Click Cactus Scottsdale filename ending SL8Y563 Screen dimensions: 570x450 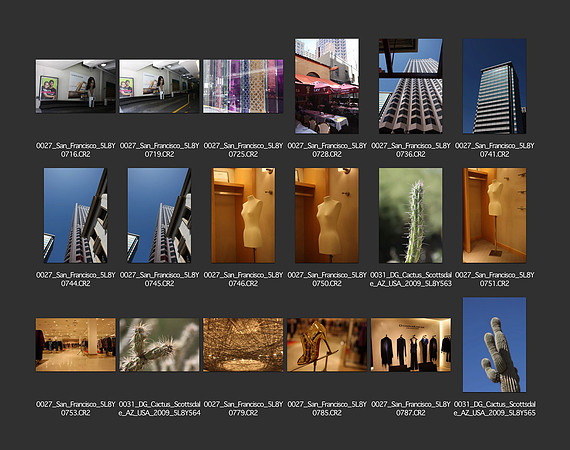pyautogui.click(x=410, y=279)
